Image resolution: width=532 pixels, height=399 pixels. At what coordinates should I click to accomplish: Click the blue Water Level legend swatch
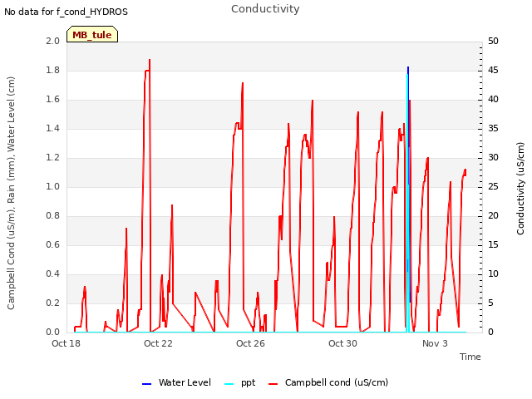[x=146, y=384]
